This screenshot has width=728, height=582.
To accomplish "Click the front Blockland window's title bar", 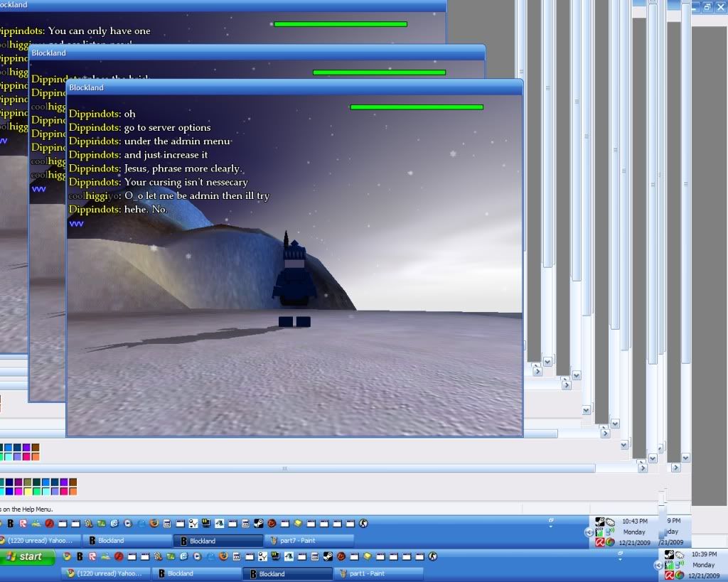I will (295, 87).
